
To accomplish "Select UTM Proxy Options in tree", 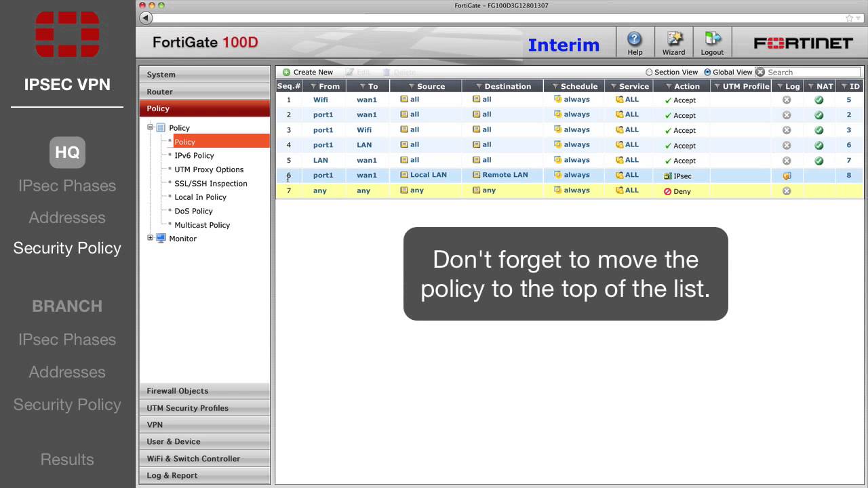I will 209,169.
